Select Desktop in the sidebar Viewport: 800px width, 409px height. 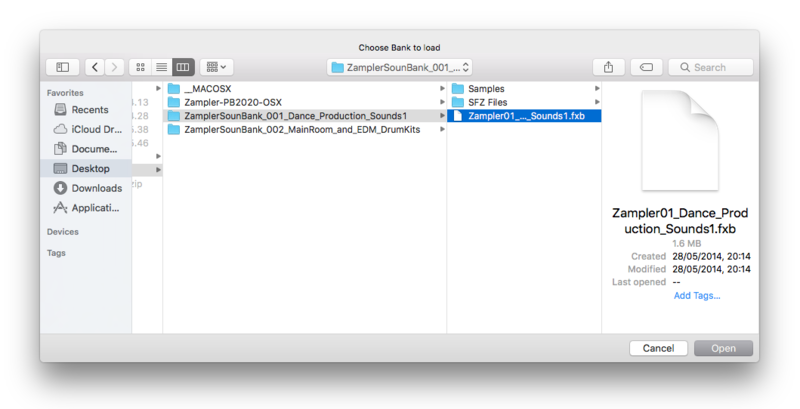point(86,169)
